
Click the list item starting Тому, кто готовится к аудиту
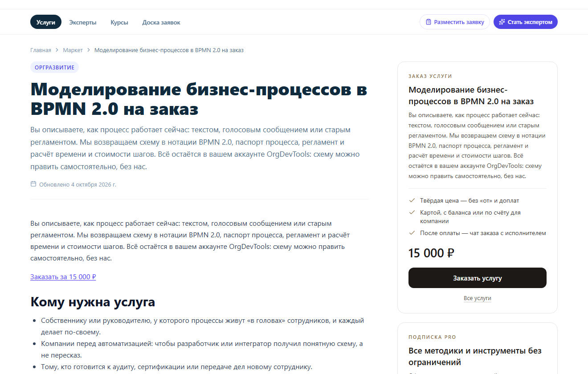tap(177, 367)
